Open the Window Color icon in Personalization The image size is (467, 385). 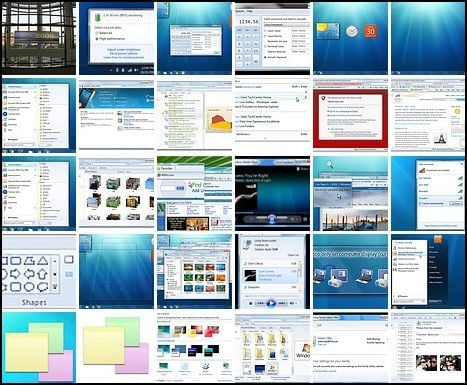184,367
